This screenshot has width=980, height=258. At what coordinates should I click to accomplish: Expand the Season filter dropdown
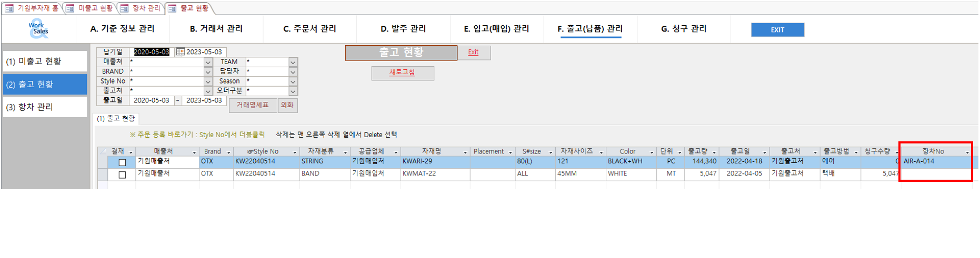pos(293,81)
